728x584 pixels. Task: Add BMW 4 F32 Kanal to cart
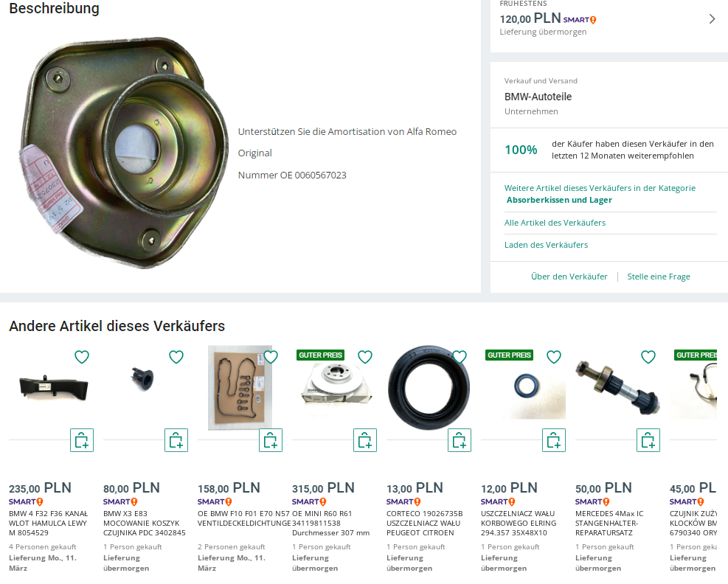tap(82, 440)
